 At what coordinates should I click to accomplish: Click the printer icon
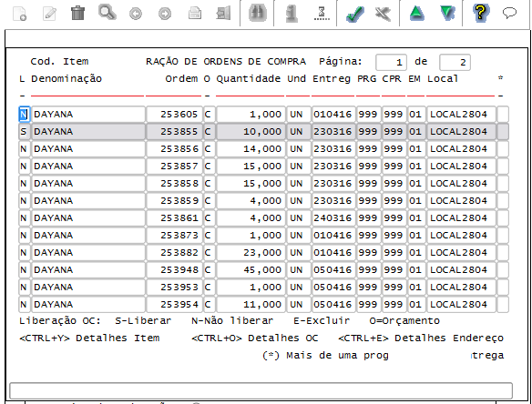click(x=195, y=14)
